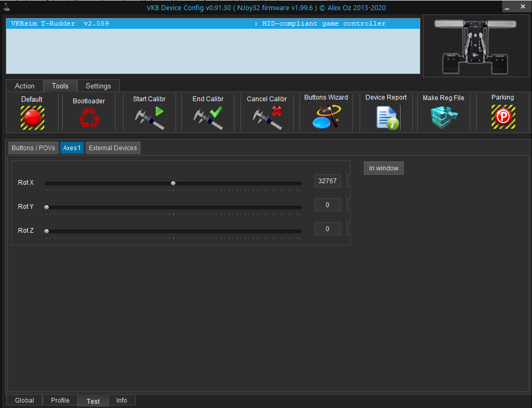Switch to the Global bottom tab
The width and height of the screenshot is (532, 408).
tap(24, 400)
